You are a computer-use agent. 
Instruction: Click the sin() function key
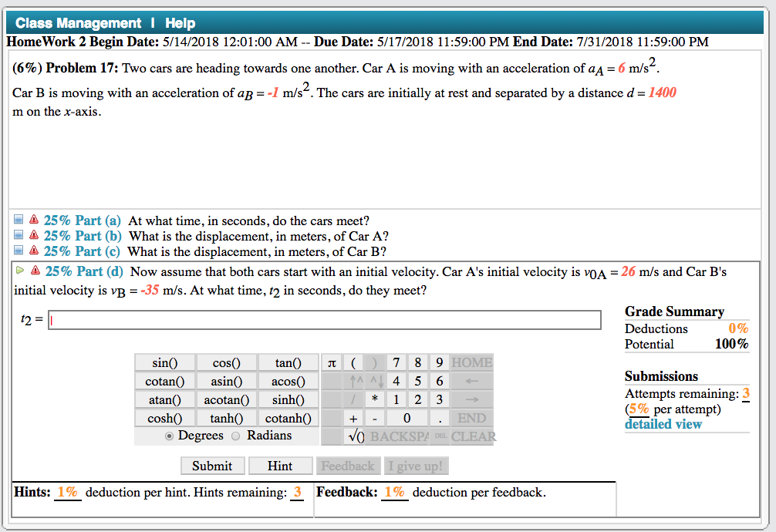click(164, 362)
